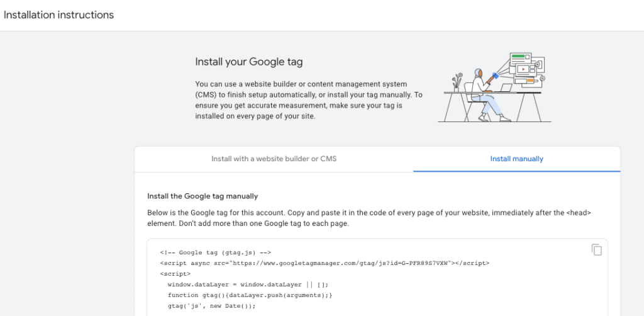This screenshot has height=316, width=644.
Task: Click the 'You can use a website builder' description
Action: tap(309, 100)
